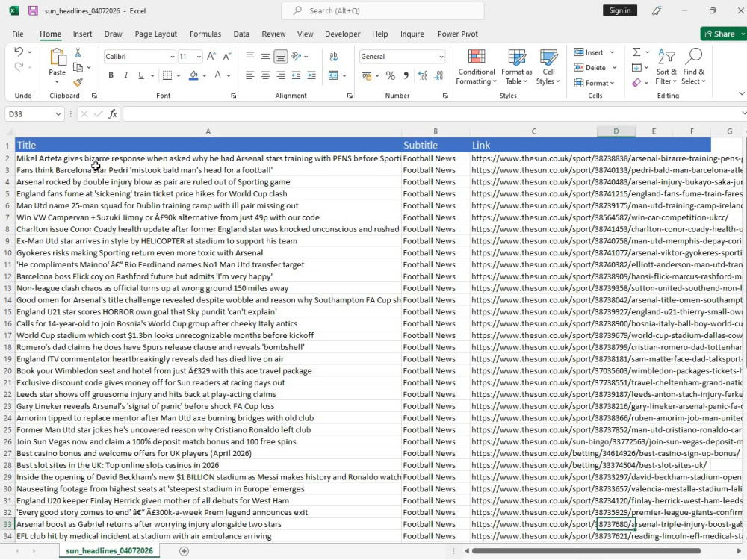Toggle Bold formatting
Image resolution: width=747 pixels, height=560 pixels.
click(x=111, y=75)
